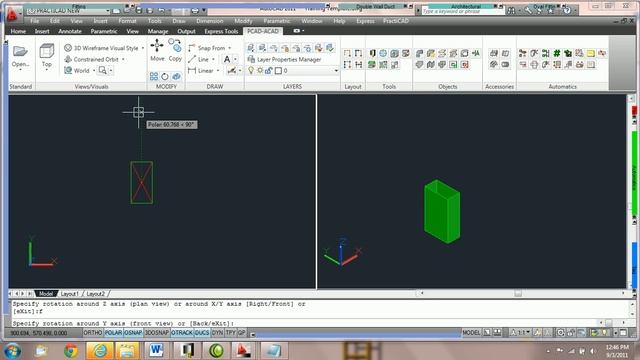This screenshot has width=640, height=360.
Task: Open Microsoft Word from the taskbar
Action: pyautogui.click(x=156, y=351)
